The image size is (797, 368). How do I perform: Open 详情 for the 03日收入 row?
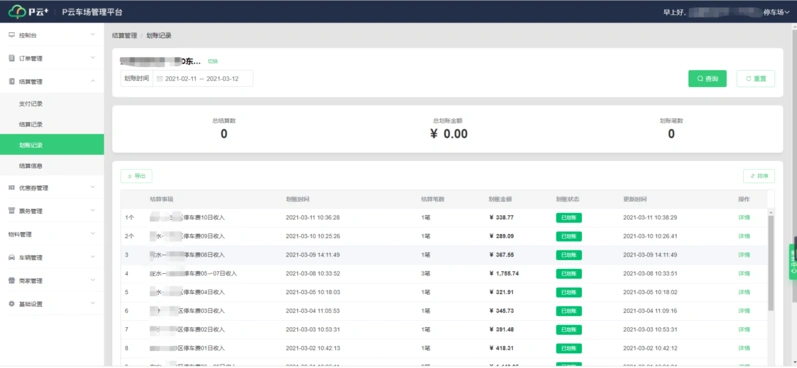pos(744,311)
